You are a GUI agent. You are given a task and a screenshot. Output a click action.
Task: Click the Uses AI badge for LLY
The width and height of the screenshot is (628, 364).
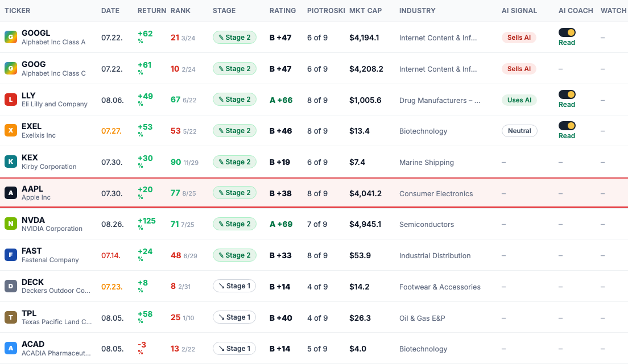tap(519, 100)
